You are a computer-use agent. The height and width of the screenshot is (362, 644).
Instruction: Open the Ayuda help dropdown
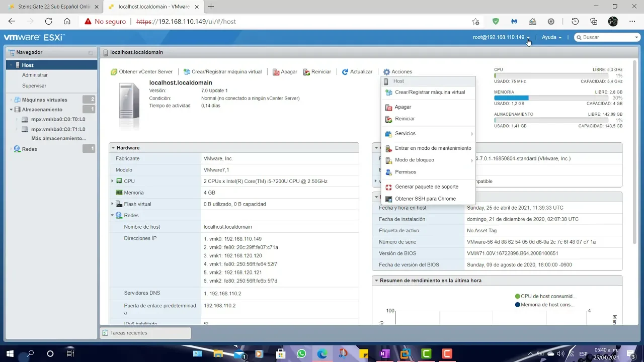coord(551,37)
